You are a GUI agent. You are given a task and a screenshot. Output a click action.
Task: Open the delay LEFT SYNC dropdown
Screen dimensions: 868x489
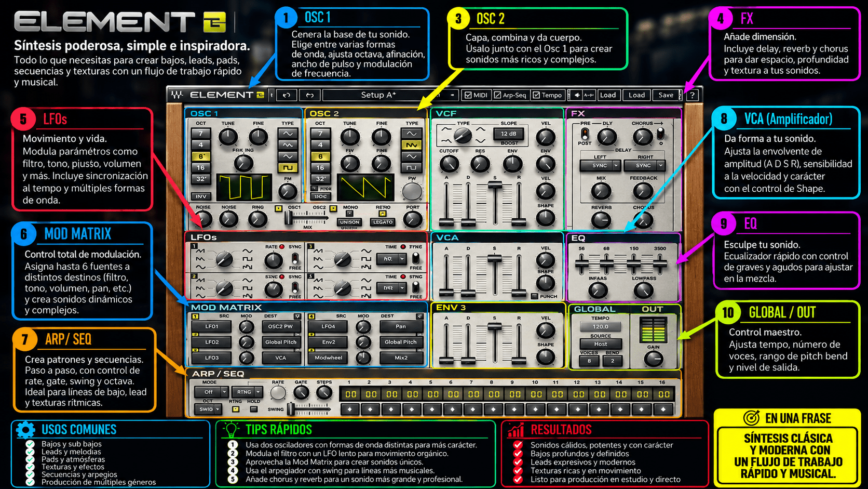tap(600, 165)
